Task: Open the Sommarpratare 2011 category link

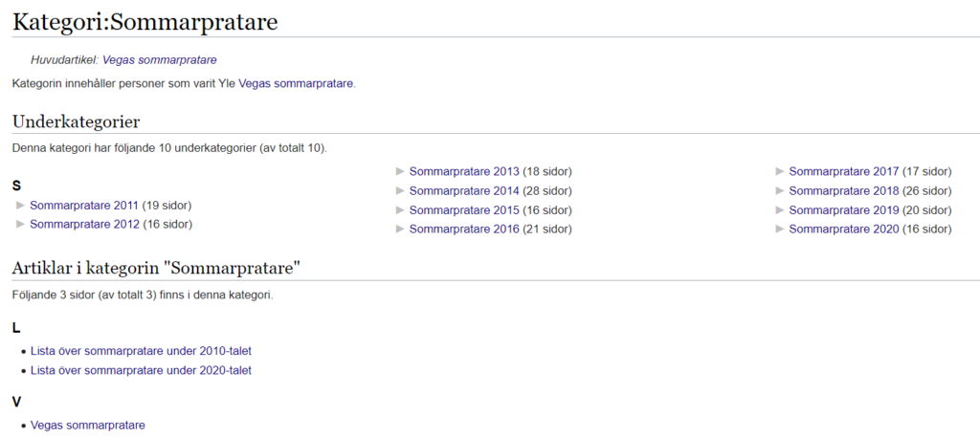Action: tap(84, 206)
